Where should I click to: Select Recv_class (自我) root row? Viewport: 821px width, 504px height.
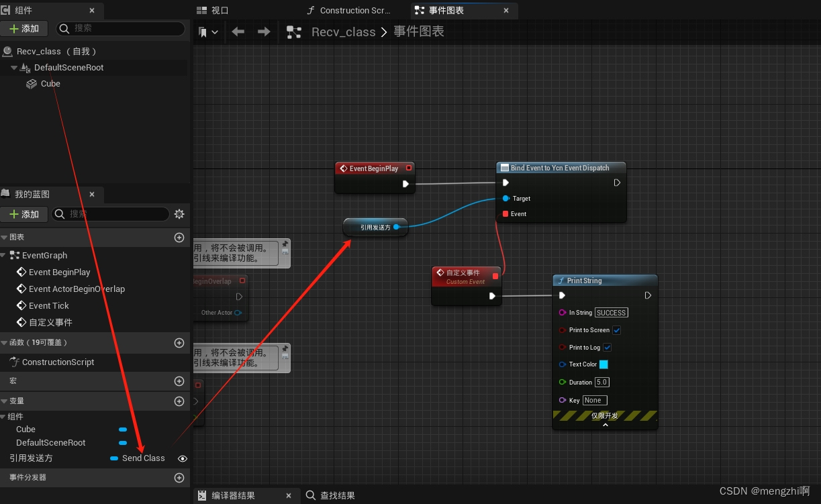click(94, 51)
